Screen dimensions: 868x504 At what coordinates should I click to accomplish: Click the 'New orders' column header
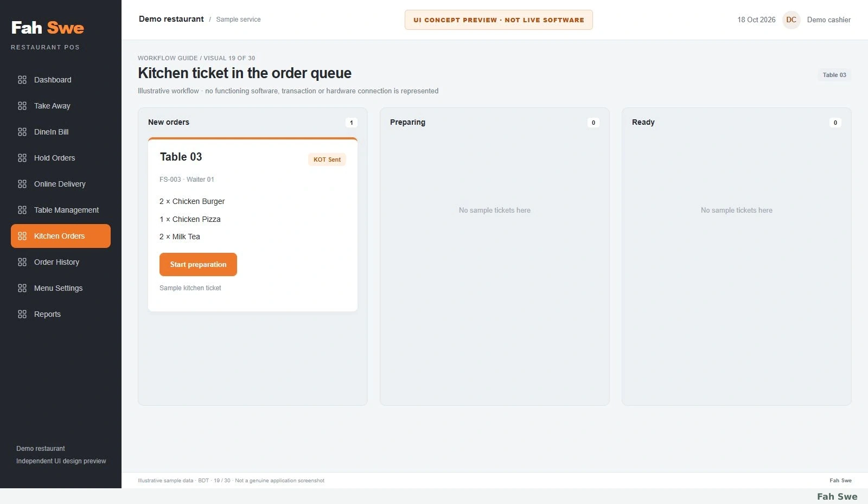tap(169, 122)
